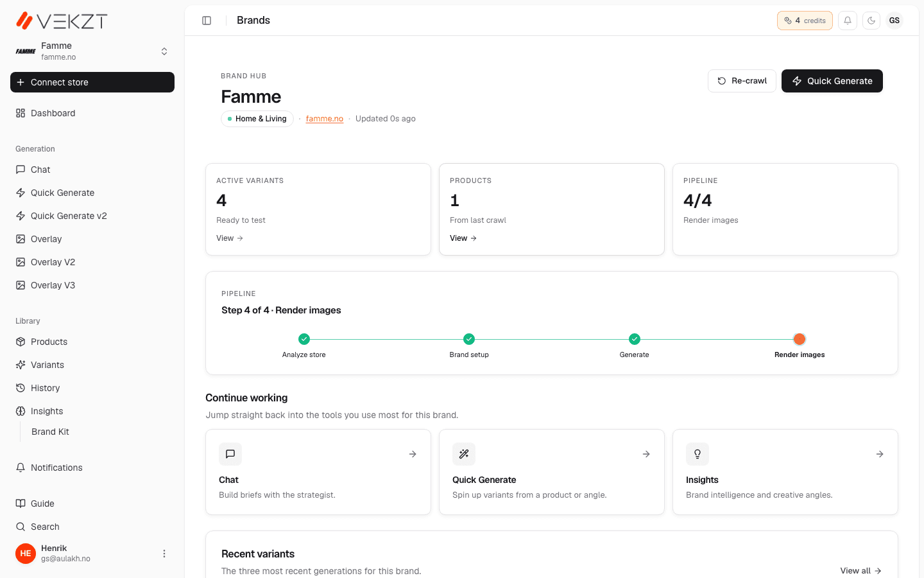Viewport: 924px width, 578px height.
Task: Open the Quick Generate magic wand icon
Action: 464,454
